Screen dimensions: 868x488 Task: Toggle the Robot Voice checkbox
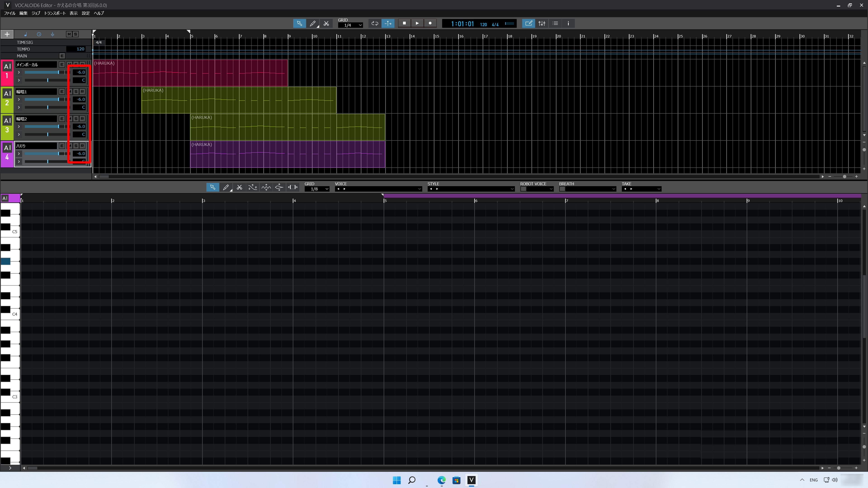point(523,189)
